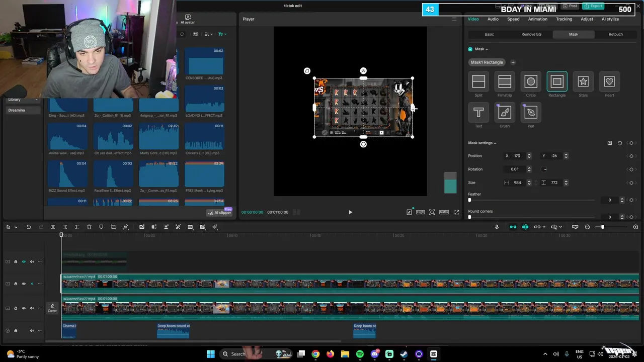This screenshot has height=362, width=644.
Task: Open the Player panel menu icon
Action: point(454,19)
